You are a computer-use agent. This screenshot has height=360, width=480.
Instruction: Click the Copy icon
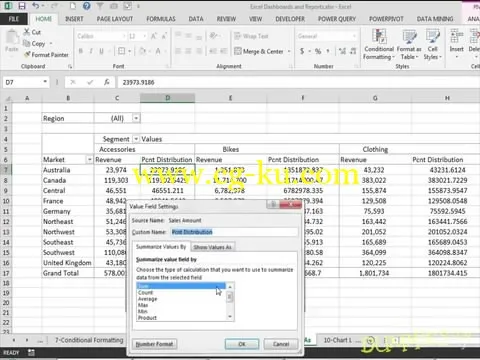(26, 43)
